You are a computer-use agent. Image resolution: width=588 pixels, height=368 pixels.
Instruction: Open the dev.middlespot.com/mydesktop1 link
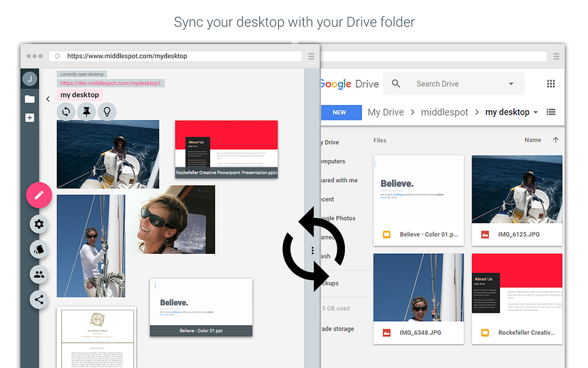tap(111, 83)
